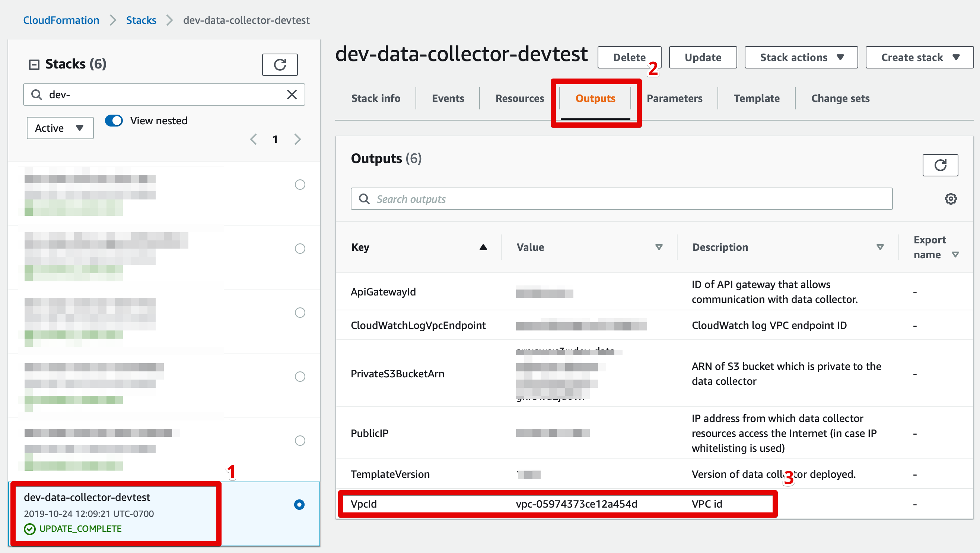Expand the Create stack dropdown
980x553 pixels.
(919, 57)
